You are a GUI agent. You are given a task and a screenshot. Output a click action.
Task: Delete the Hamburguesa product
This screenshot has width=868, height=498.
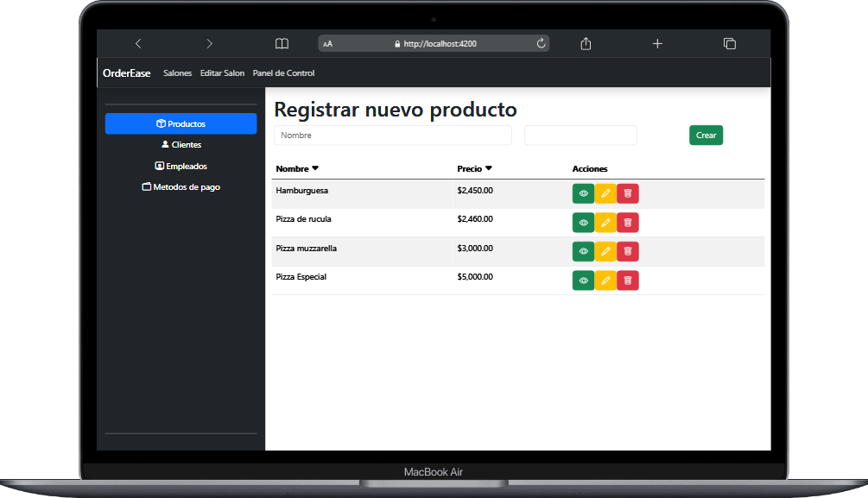coord(628,193)
